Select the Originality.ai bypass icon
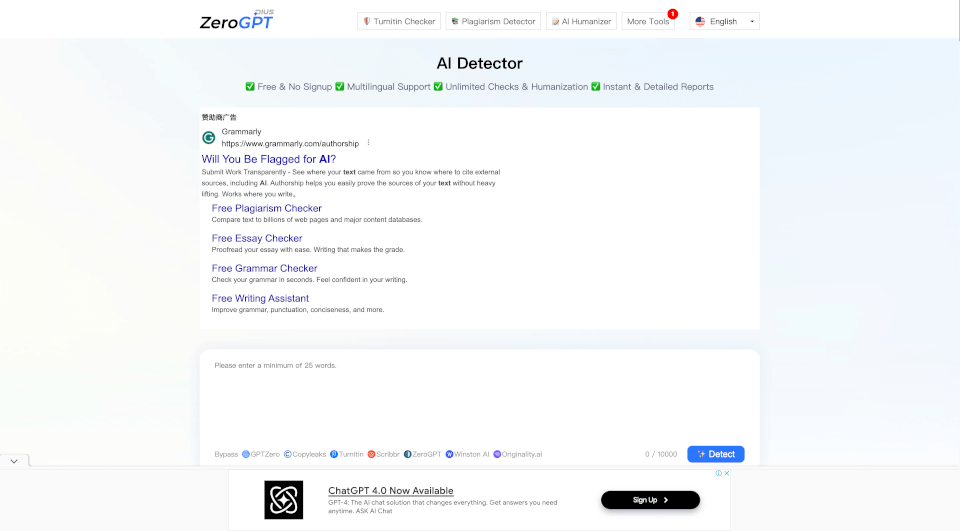Image resolution: width=960 pixels, height=531 pixels. point(497,454)
